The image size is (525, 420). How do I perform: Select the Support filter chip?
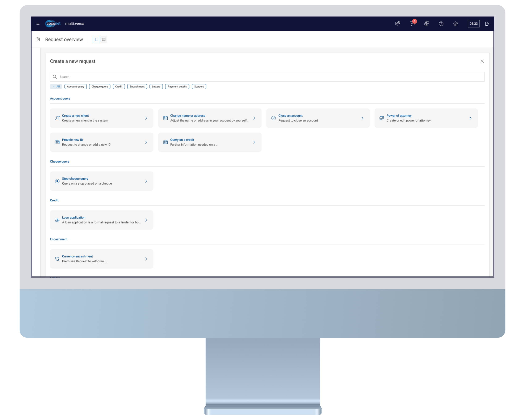tap(199, 87)
